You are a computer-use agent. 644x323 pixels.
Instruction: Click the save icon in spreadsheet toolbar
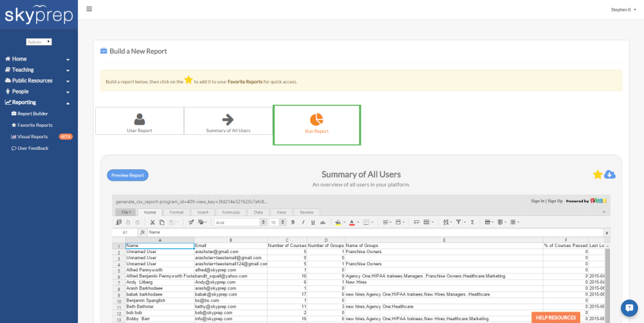[119, 222]
